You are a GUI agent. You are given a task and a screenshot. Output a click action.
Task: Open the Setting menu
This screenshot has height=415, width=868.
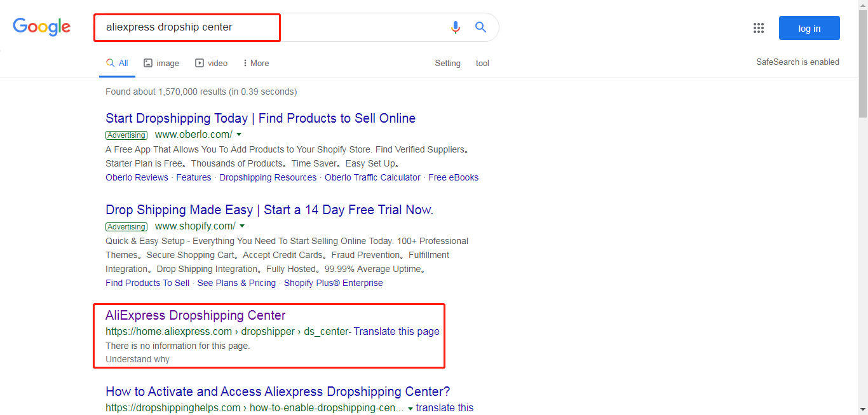point(447,64)
